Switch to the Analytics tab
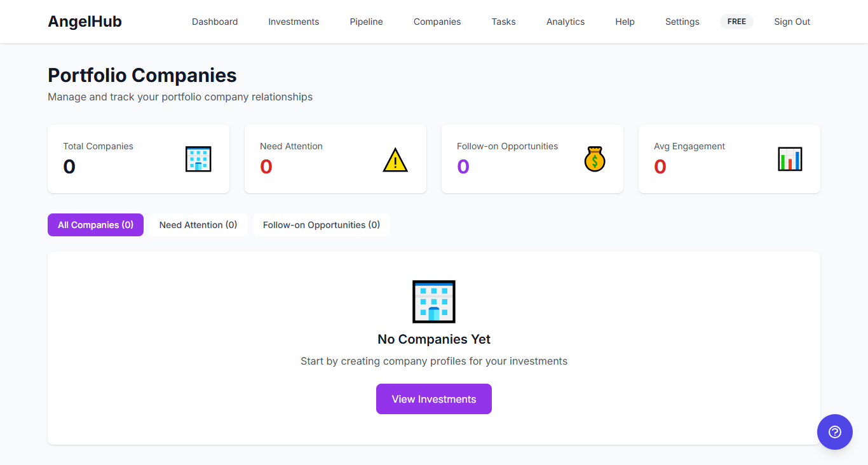Screen dimensions: 868x465 (565, 21)
